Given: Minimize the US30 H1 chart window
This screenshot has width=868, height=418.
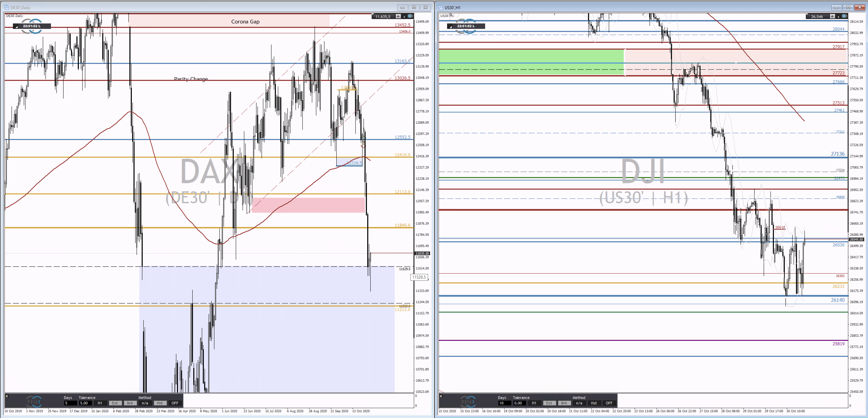Looking at the screenshot, I should [x=836, y=7].
